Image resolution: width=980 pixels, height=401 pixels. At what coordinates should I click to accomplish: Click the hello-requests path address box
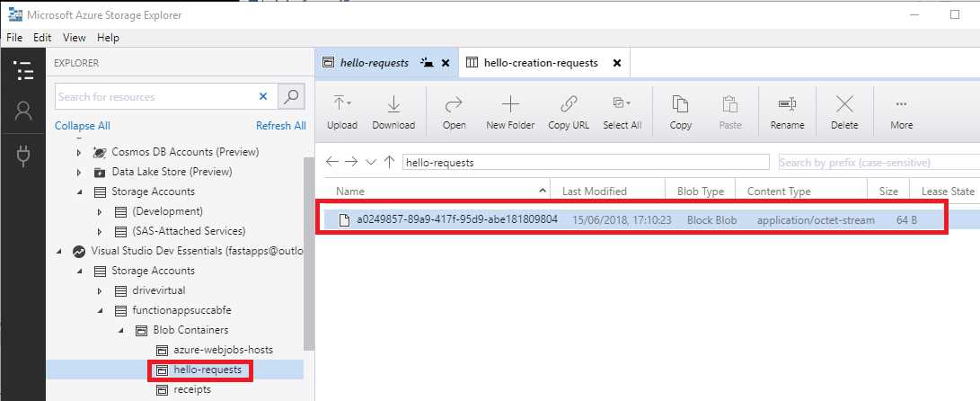[586, 163]
